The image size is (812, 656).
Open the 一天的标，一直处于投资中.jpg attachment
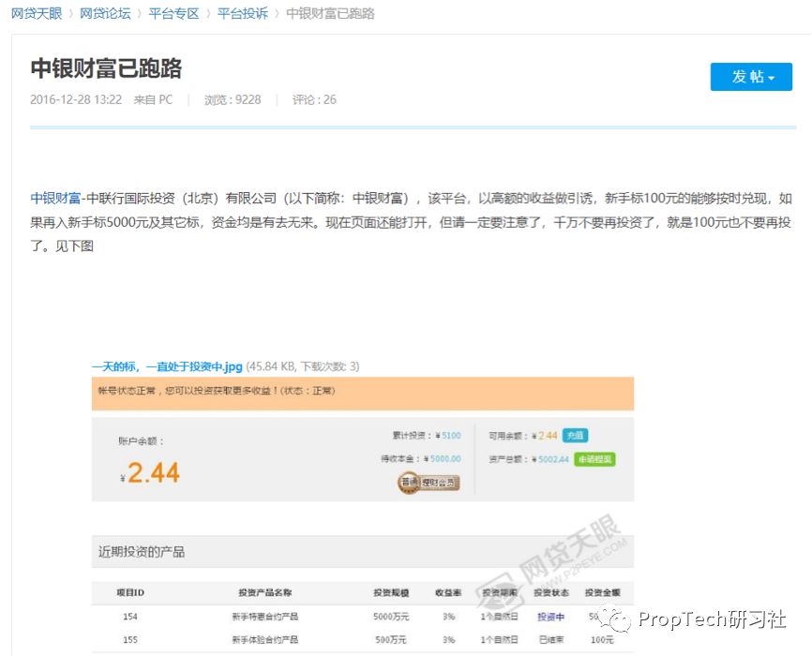[167, 366]
